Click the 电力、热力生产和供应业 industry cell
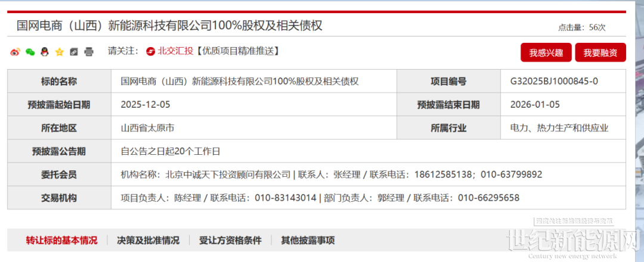The image size is (644, 262). (559, 128)
